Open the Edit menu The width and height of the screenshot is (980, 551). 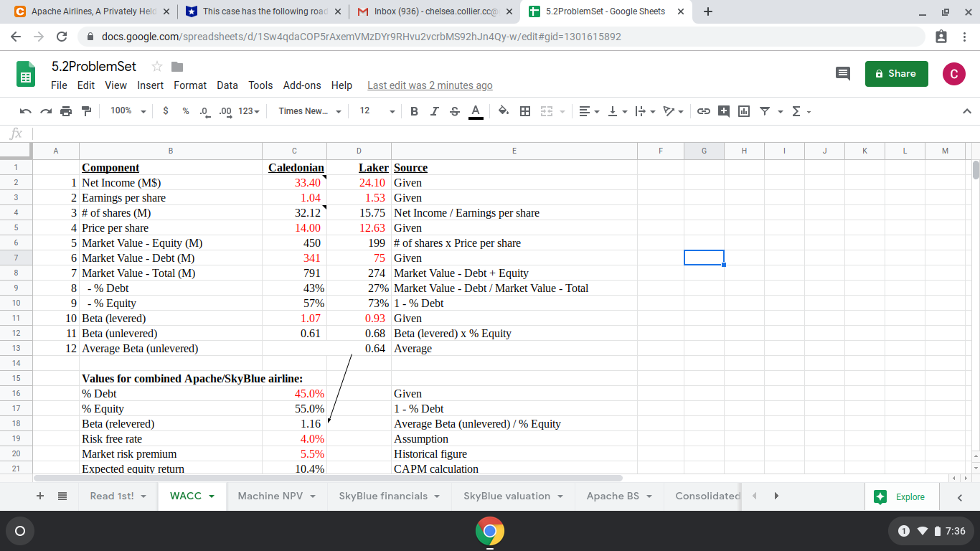point(86,85)
